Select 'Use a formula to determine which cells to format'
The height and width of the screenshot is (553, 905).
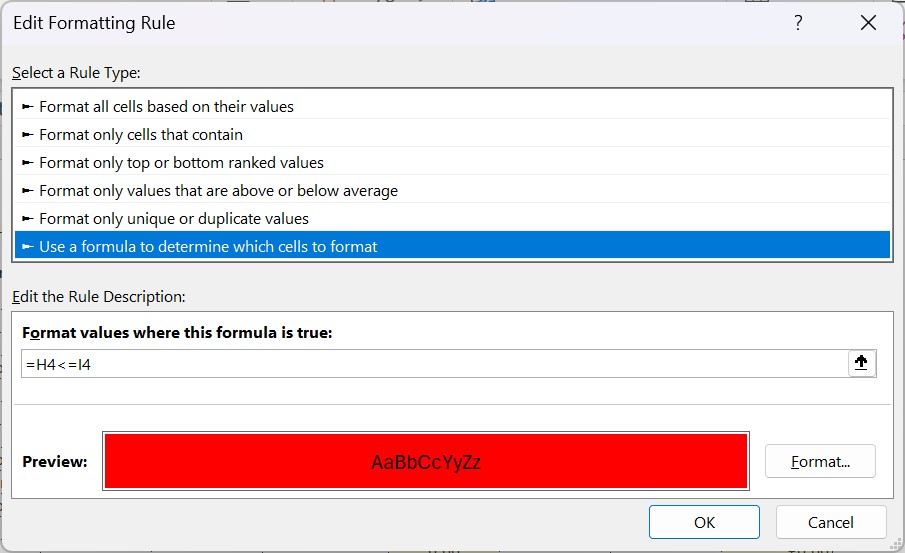[208, 246]
